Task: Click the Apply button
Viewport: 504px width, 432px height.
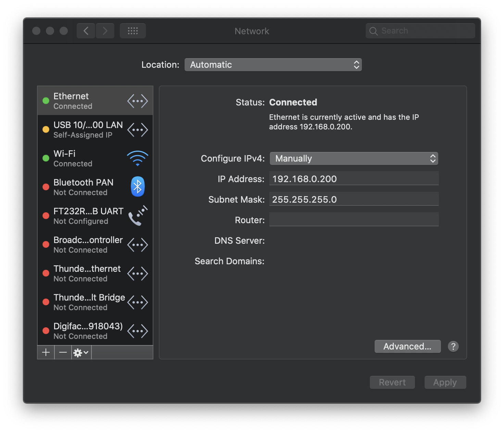Action: (x=445, y=382)
